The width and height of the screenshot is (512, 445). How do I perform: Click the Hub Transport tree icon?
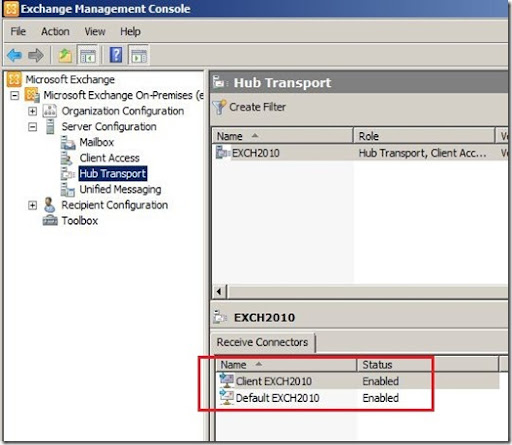click(x=68, y=174)
